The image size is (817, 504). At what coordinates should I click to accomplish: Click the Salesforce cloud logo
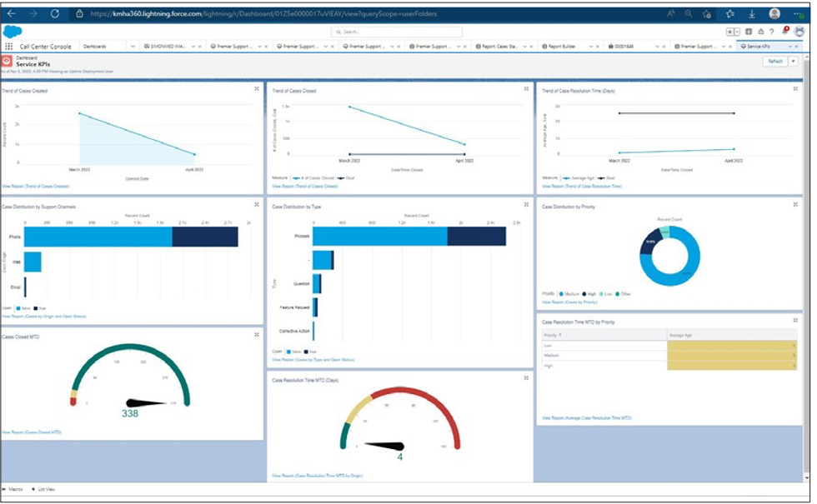pos(12,32)
